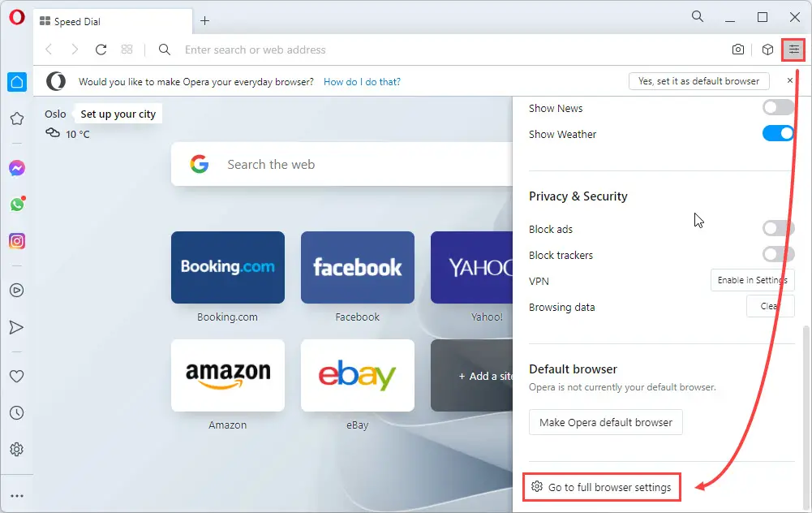Enable the Block ads switch
This screenshot has height=513, width=812.
tap(779, 229)
